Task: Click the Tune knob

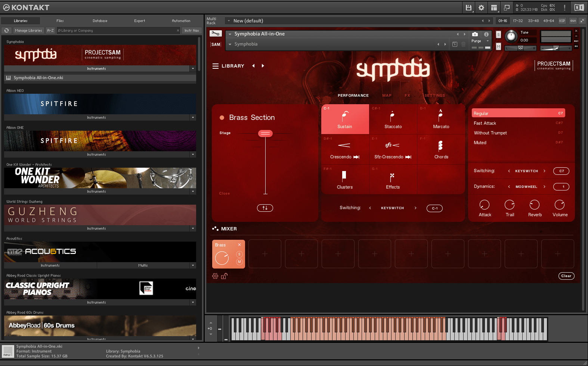Action: tap(511, 37)
